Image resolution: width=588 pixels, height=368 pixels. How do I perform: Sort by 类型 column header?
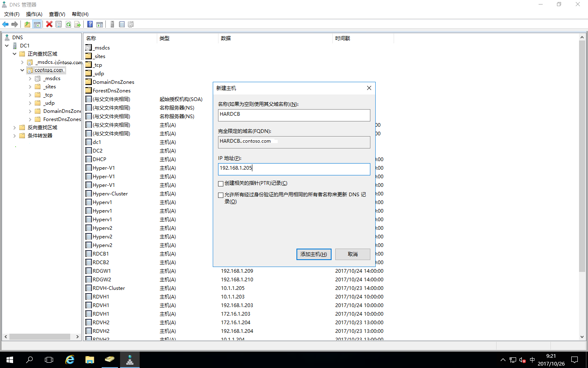click(x=188, y=38)
